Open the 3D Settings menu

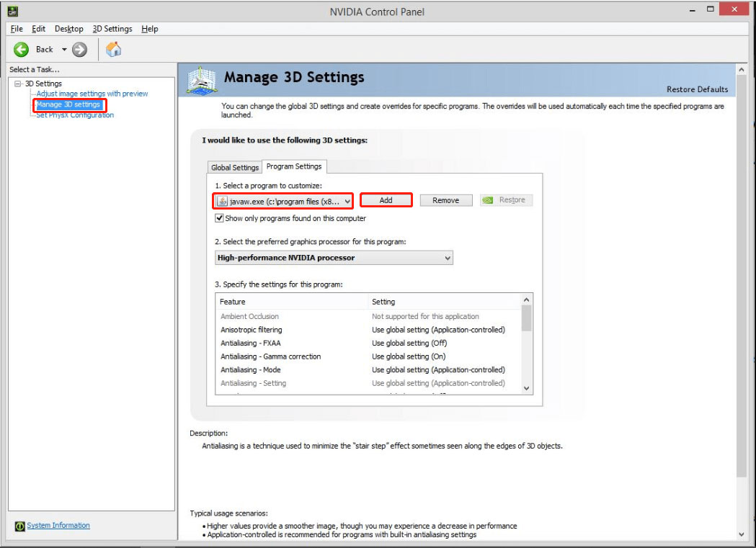pyautogui.click(x=112, y=29)
